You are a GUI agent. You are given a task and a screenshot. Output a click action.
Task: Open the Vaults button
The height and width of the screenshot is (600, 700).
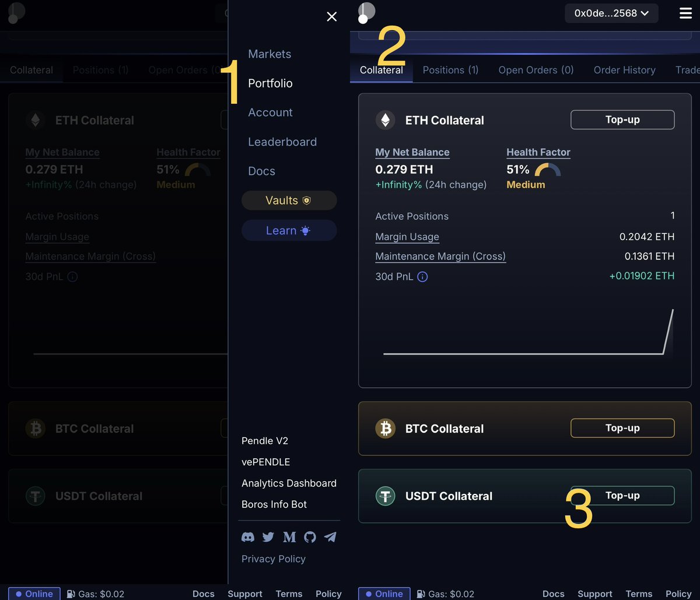(289, 200)
